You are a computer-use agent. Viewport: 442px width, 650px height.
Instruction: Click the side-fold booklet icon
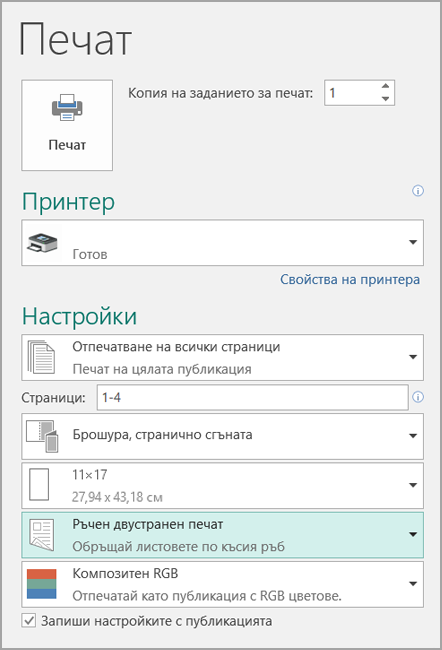(42, 436)
